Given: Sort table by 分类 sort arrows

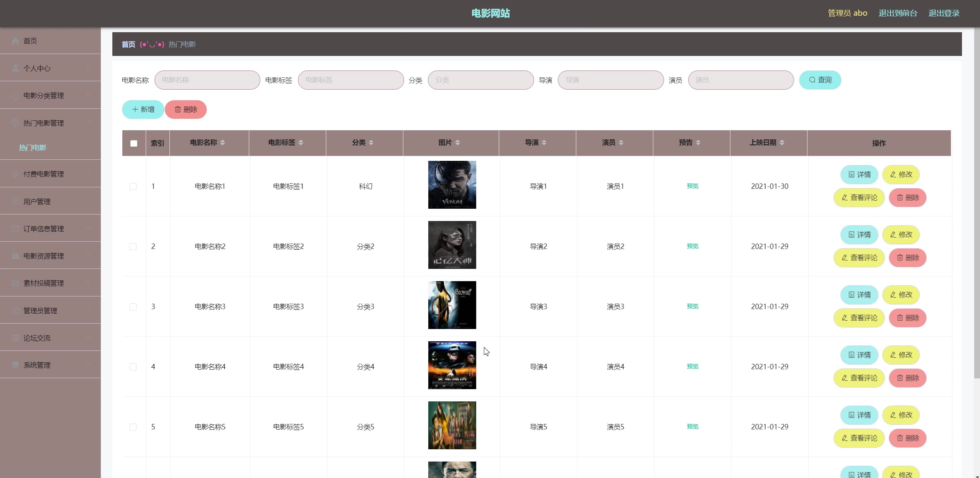Looking at the screenshot, I should (x=371, y=142).
